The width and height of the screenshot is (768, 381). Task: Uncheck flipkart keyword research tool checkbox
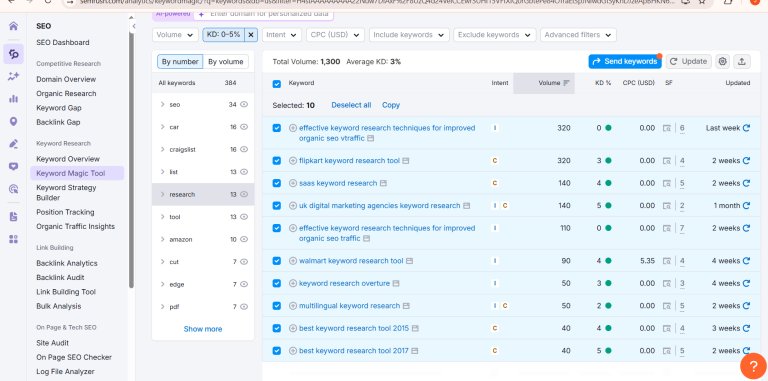point(277,161)
